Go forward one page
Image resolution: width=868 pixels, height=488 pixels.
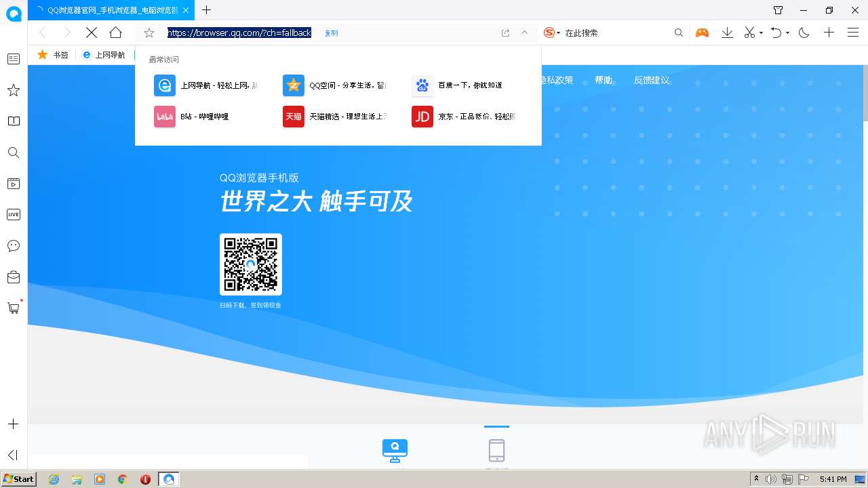pyautogui.click(x=66, y=33)
